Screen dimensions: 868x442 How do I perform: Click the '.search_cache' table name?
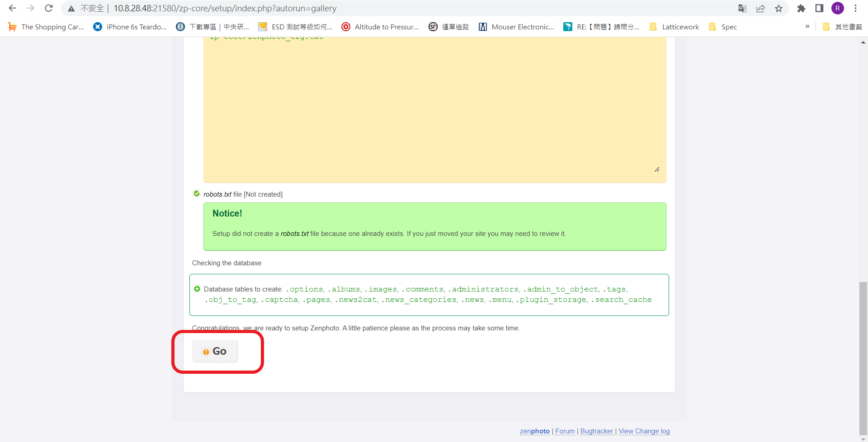point(621,300)
